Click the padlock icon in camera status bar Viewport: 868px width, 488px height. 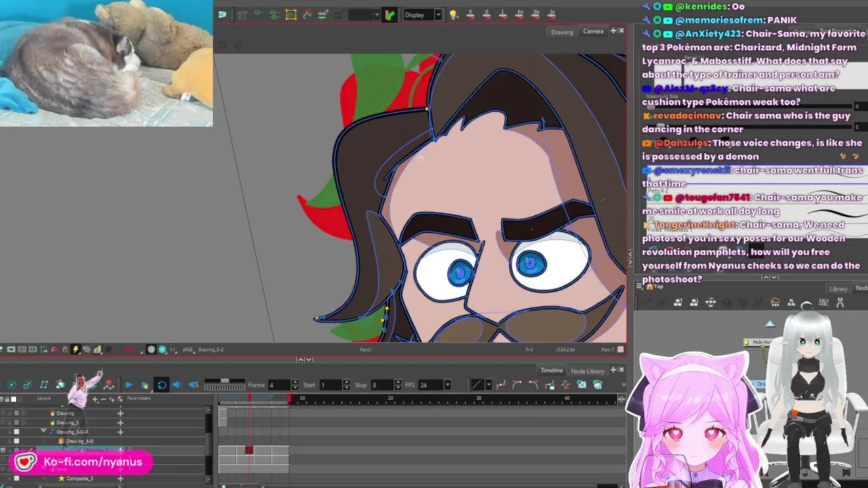(65, 350)
